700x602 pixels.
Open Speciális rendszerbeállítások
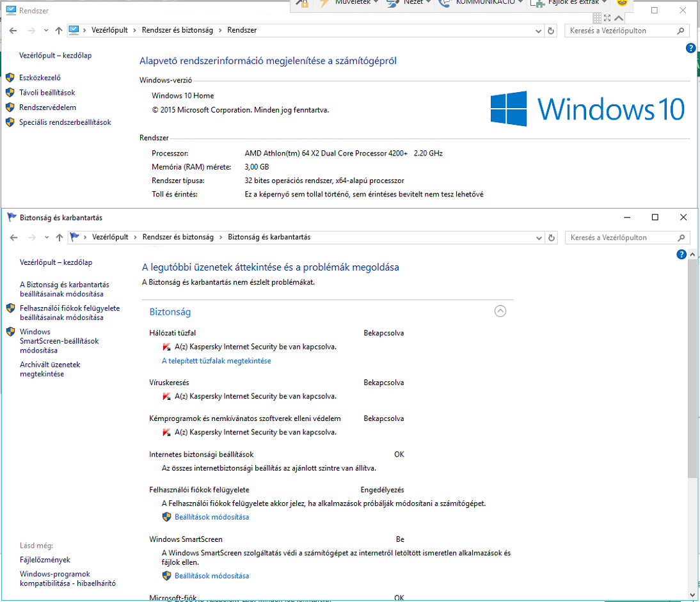(65, 122)
